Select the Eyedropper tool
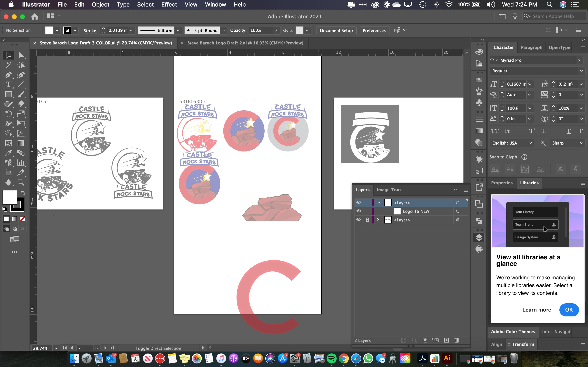 [x=8, y=153]
